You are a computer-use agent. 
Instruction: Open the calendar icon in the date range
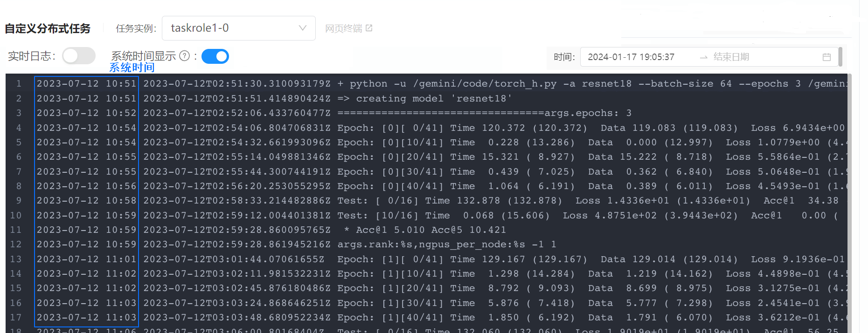click(x=826, y=57)
